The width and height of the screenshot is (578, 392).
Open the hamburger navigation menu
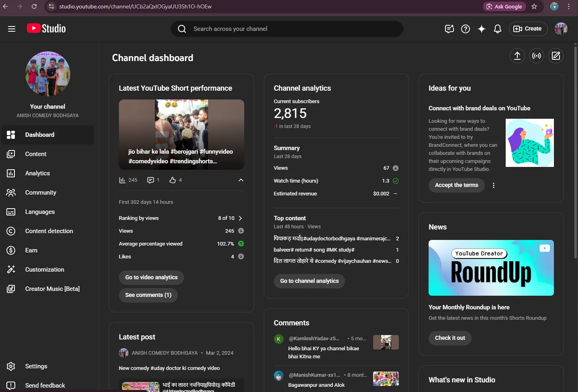tap(12, 29)
